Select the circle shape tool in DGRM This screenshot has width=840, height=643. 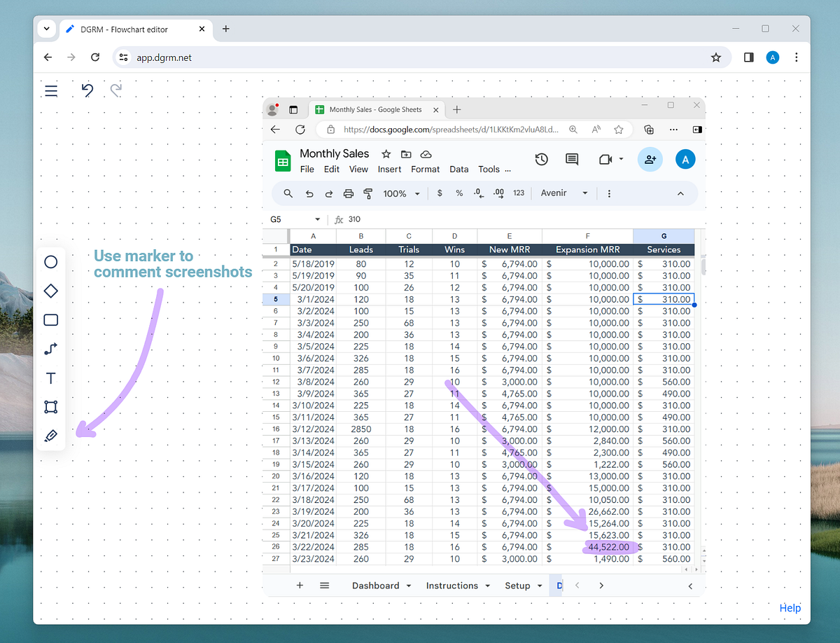(x=50, y=261)
